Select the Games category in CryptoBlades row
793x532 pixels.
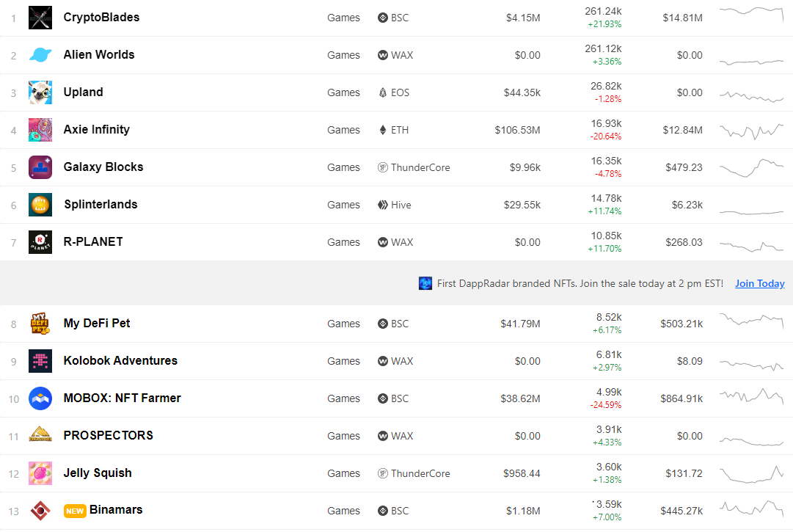[343, 18]
